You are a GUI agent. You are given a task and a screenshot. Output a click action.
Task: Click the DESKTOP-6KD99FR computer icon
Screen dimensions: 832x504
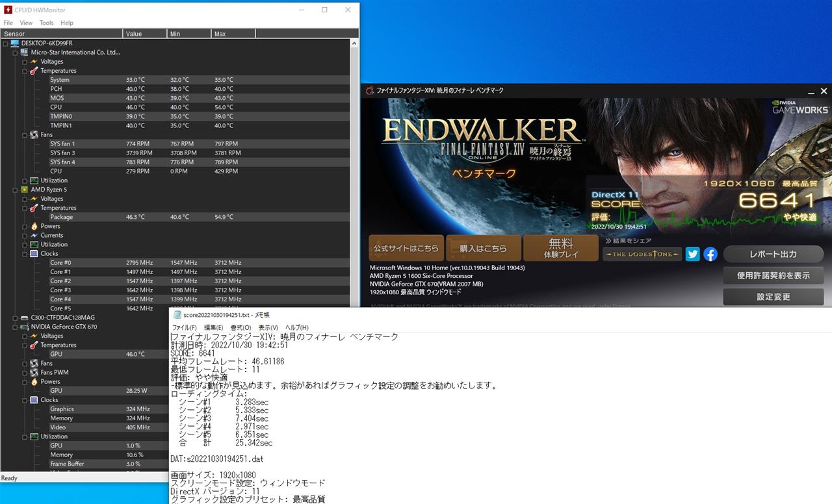15,43
